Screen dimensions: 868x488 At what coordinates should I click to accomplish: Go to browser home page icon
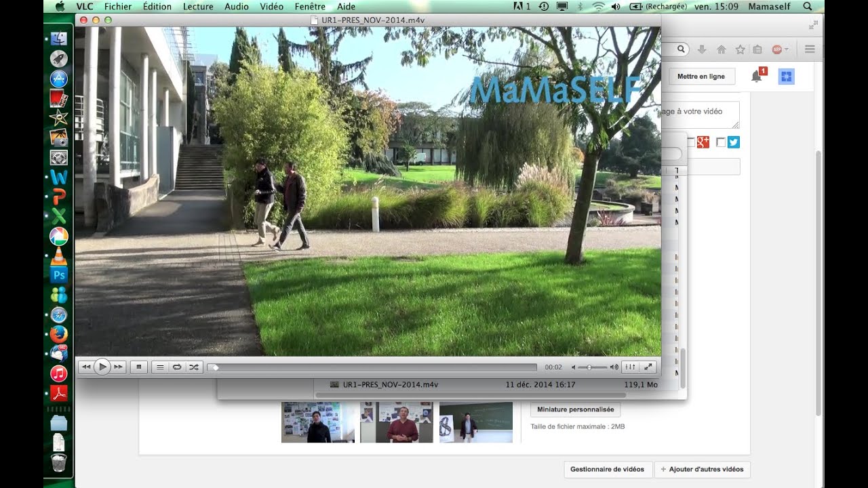coord(721,49)
